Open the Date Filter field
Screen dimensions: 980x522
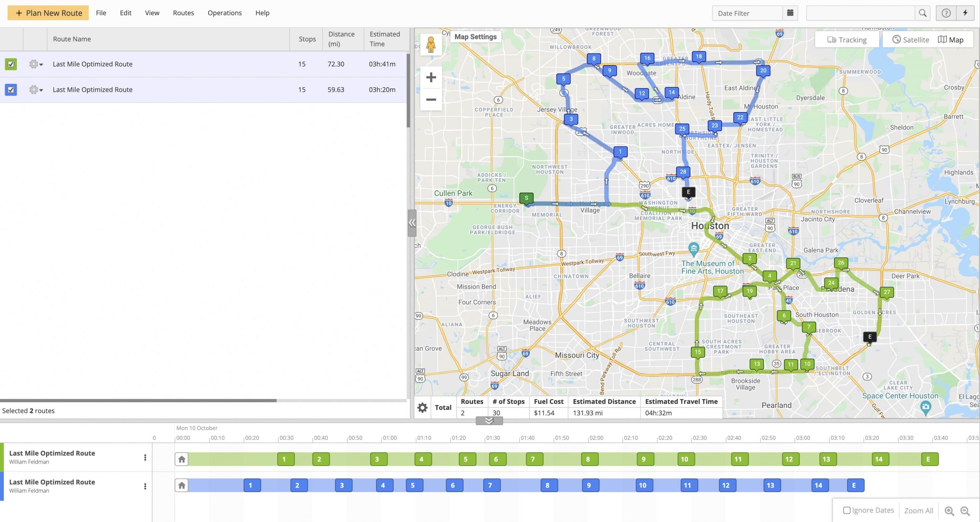747,13
